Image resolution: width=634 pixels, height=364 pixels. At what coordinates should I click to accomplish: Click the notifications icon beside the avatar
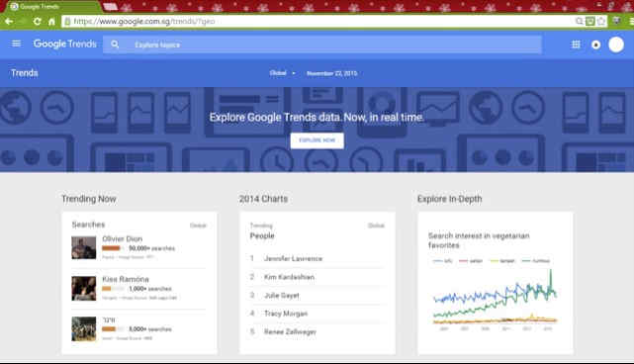596,45
